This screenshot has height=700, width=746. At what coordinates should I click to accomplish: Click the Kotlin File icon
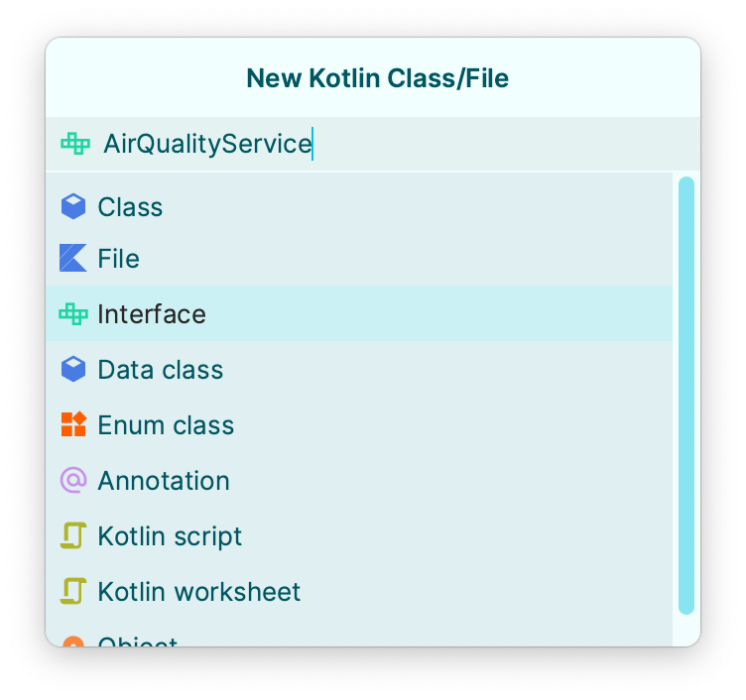[73, 259]
